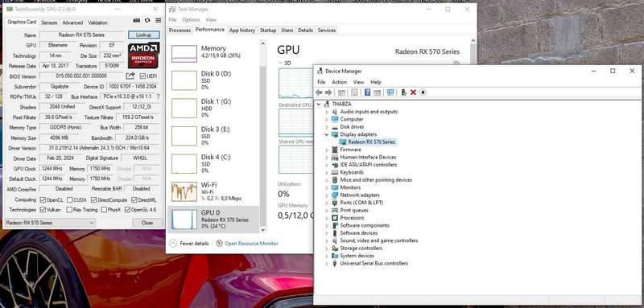Click Action Center toolbar icon in Device Manager
This screenshot has height=308, width=644.
click(378, 92)
